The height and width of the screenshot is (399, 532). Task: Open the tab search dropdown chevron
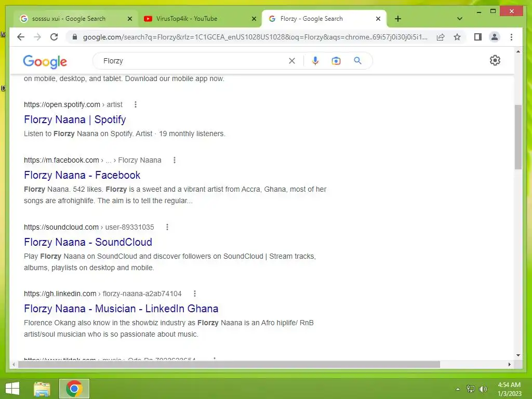459,19
